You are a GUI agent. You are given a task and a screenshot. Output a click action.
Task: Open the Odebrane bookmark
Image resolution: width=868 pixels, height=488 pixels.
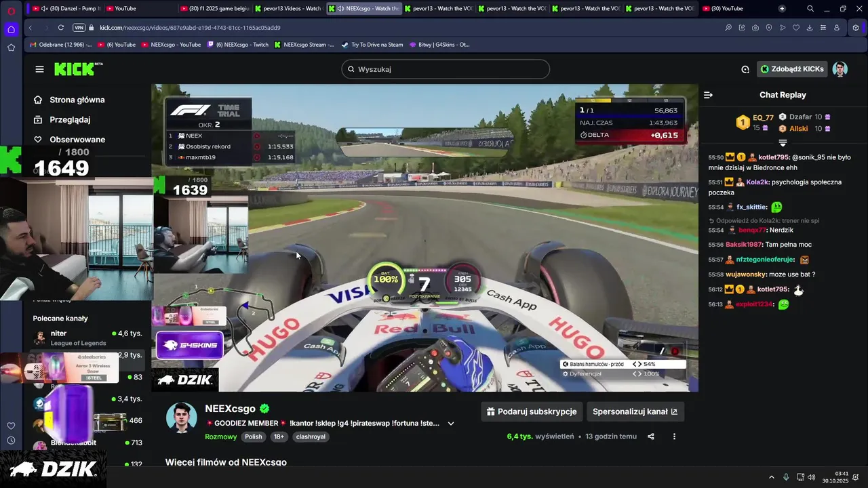coord(60,45)
